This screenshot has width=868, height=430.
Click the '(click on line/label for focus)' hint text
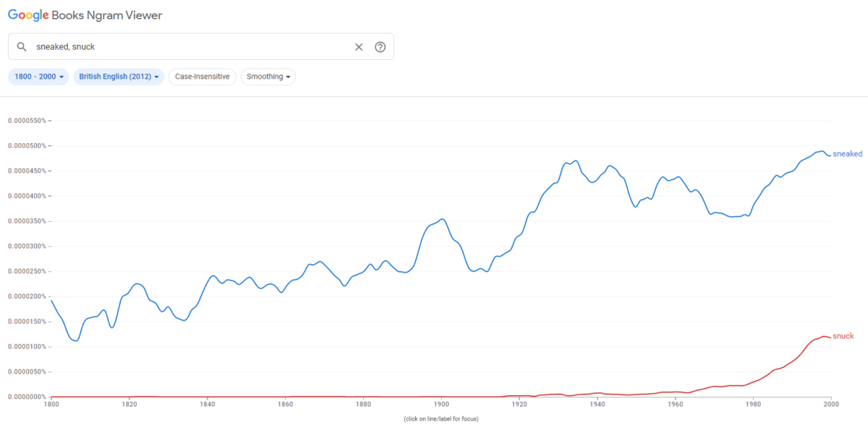pos(441,419)
